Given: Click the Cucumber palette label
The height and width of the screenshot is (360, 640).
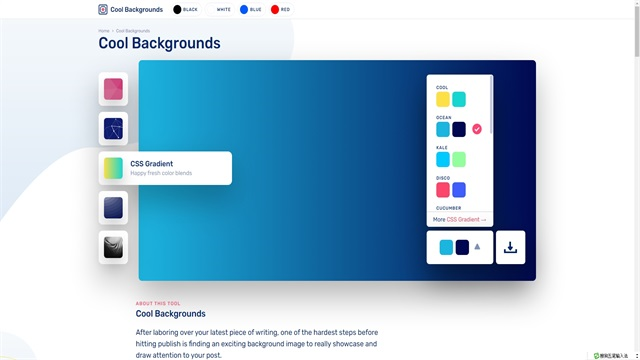Looking at the screenshot, I should (448, 208).
